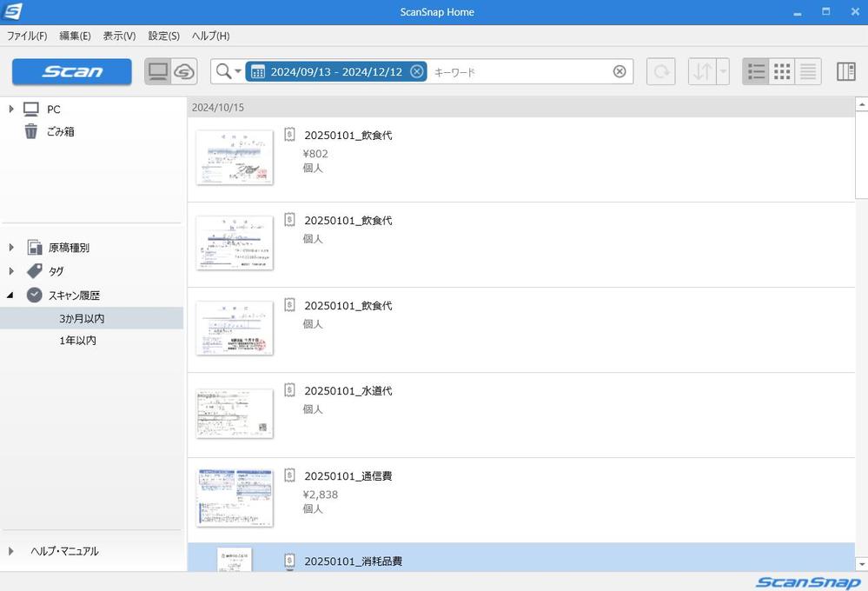
Task: Click the sort order icon
Action: pos(703,72)
